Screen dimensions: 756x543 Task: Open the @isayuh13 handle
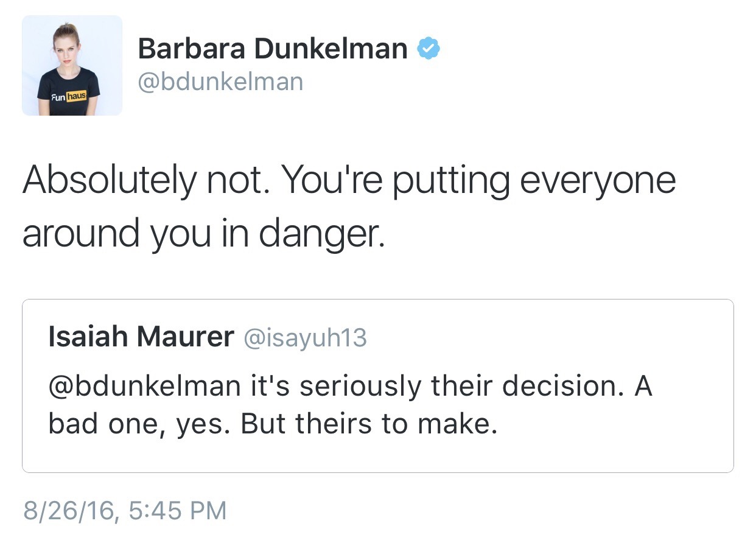(x=305, y=338)
